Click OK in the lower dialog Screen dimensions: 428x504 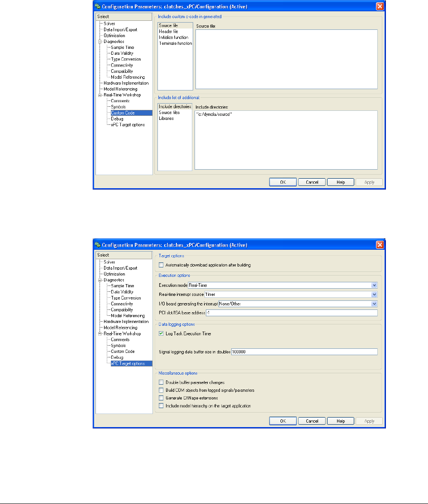[x=283, y=421]
